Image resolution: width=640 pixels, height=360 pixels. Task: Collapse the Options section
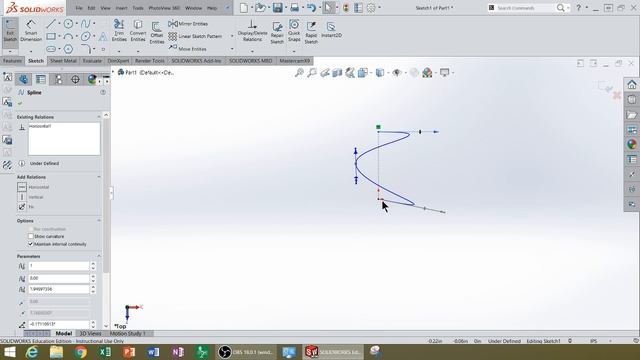99,221
